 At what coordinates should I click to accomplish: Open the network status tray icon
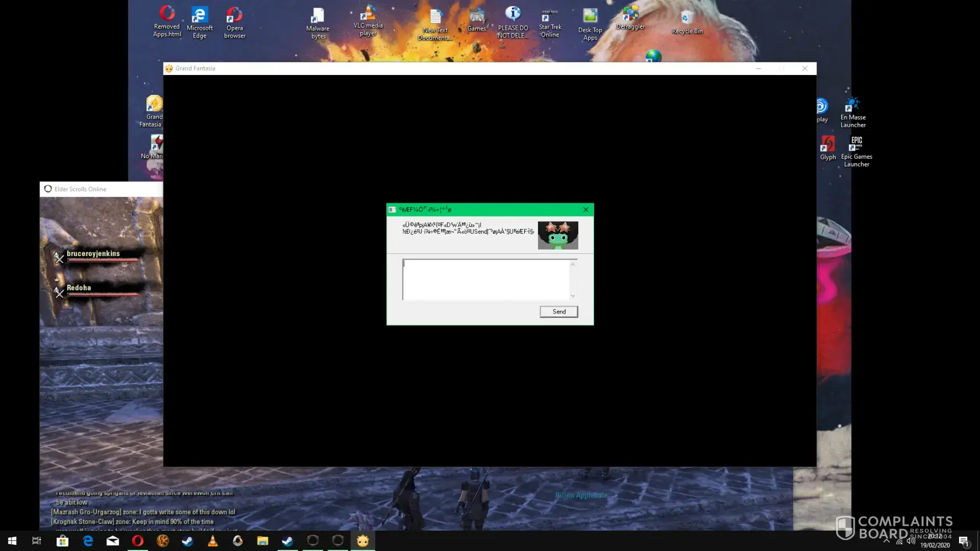click(899, 541)
